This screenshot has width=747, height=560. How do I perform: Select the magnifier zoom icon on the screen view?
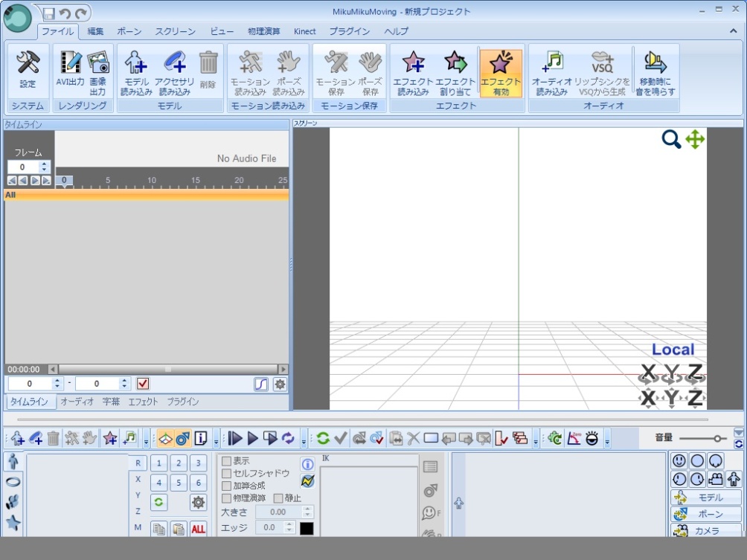[x=670, y=139]
